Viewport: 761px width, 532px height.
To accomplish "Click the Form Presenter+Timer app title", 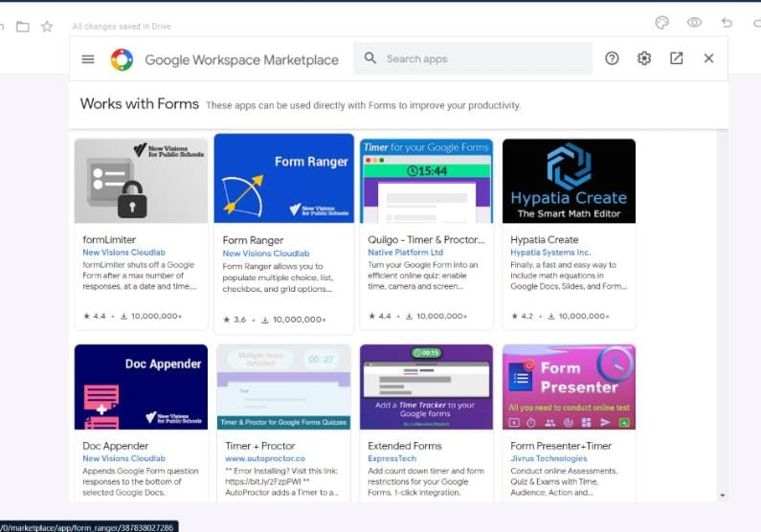I will coord(561,446).
